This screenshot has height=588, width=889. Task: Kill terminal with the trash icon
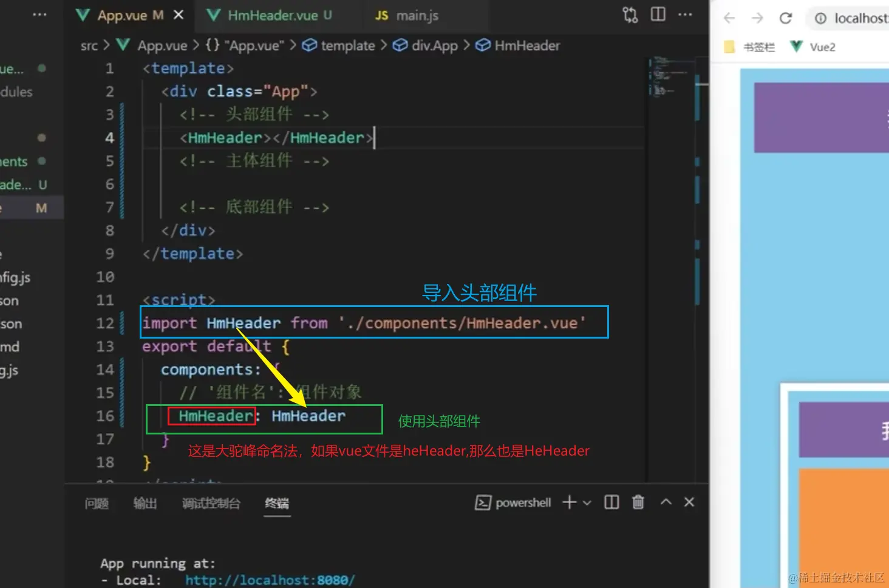pyautogui.click(x=638, y=502)
